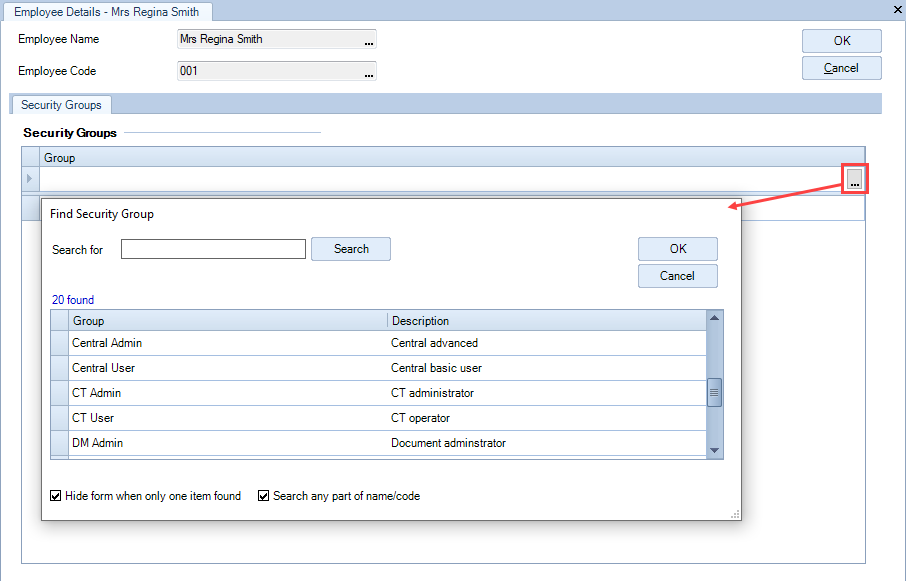Click the 20 found results label

point(73,300)
